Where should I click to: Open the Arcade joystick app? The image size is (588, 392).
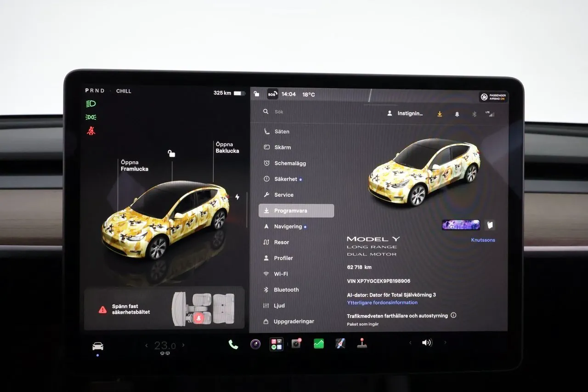click(x=362, y=343)
